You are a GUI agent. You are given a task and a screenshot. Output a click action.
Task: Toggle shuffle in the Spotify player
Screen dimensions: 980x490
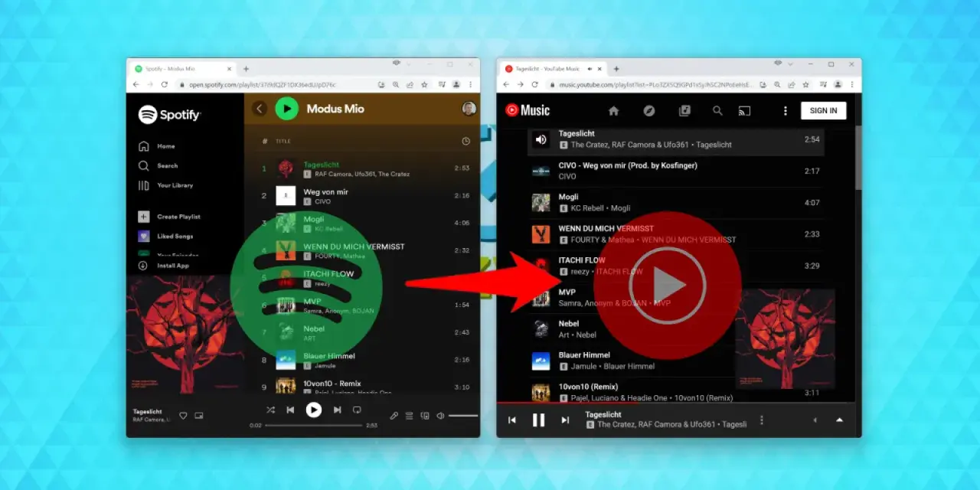[270, 410]
